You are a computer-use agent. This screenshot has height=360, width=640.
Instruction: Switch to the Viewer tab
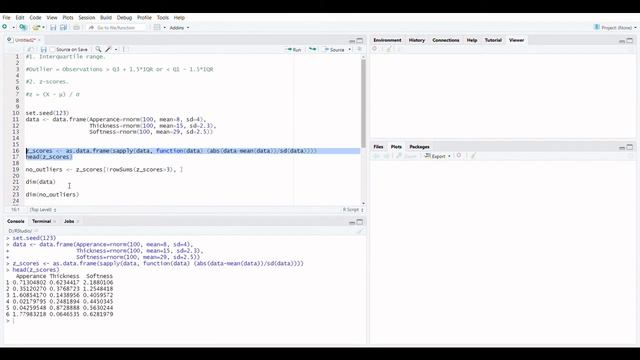[x=516, y=40]
